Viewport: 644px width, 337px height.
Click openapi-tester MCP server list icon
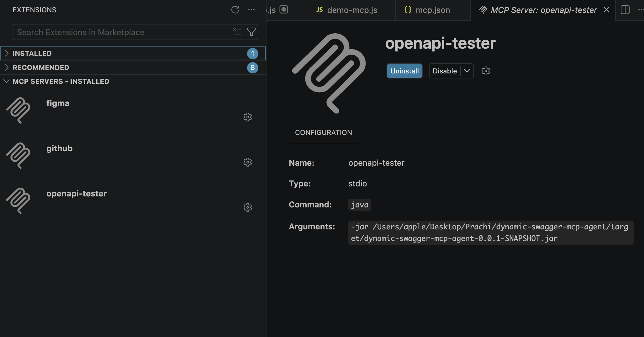pos(18,201)
